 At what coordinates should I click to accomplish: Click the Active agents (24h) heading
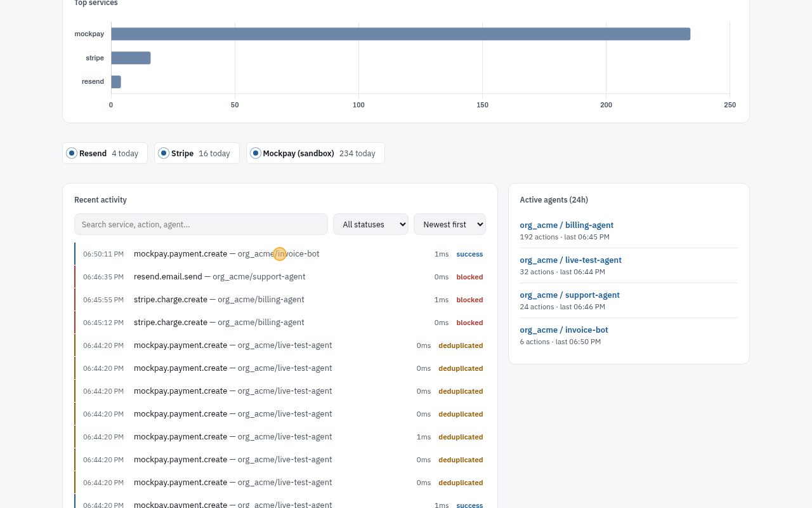[x=554, y=200]
